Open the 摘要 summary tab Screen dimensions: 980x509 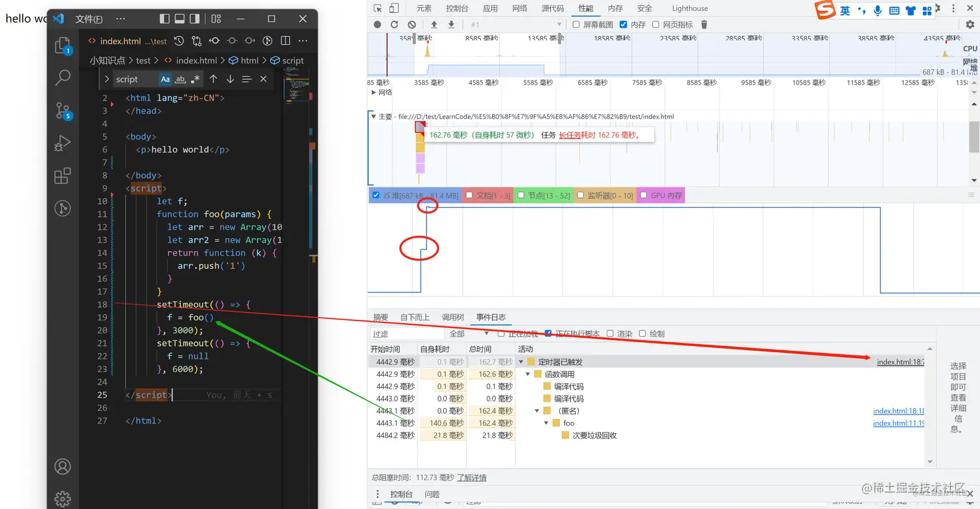pyautogui.click(x=380, y=317)
